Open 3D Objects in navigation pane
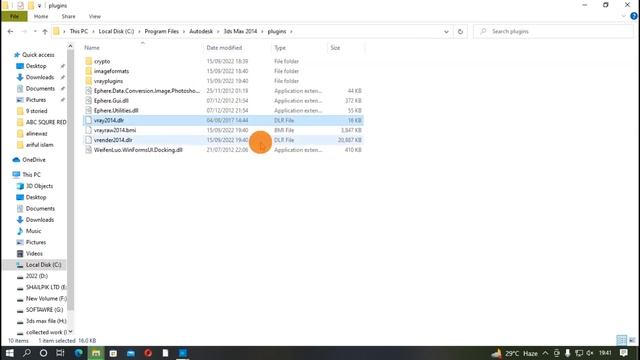Viewport: 640px width, 360px height. tap(39, 186)
